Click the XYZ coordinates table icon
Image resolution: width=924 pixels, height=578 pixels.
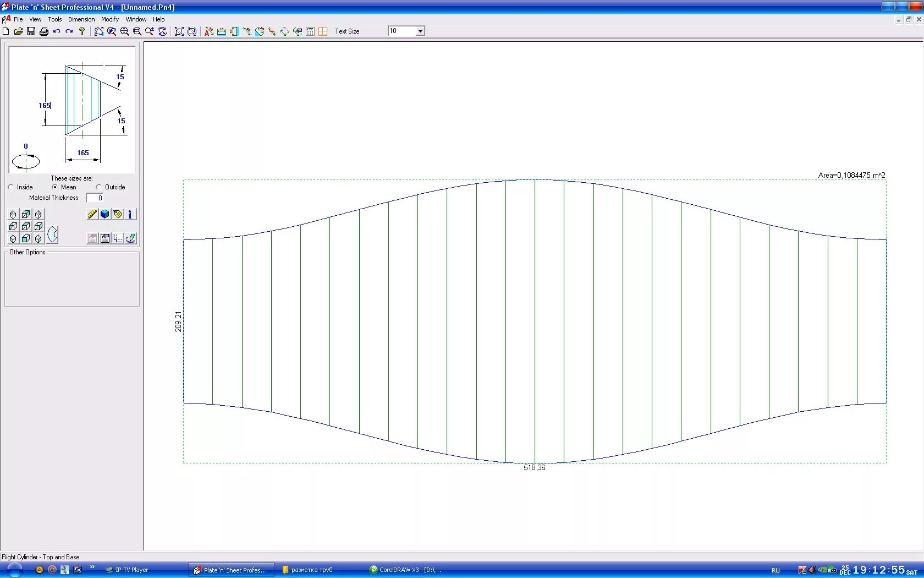tap(310, 31)
